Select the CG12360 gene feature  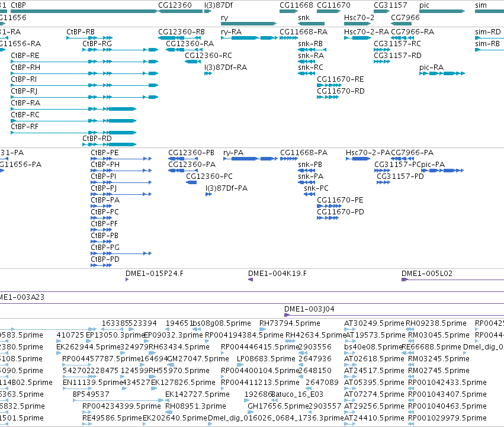click(x=181, y=11)
